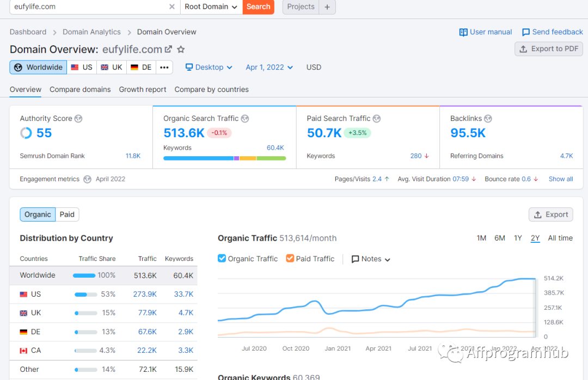Open the Growth report tab
588x380 pixels.
pos(143,90)
